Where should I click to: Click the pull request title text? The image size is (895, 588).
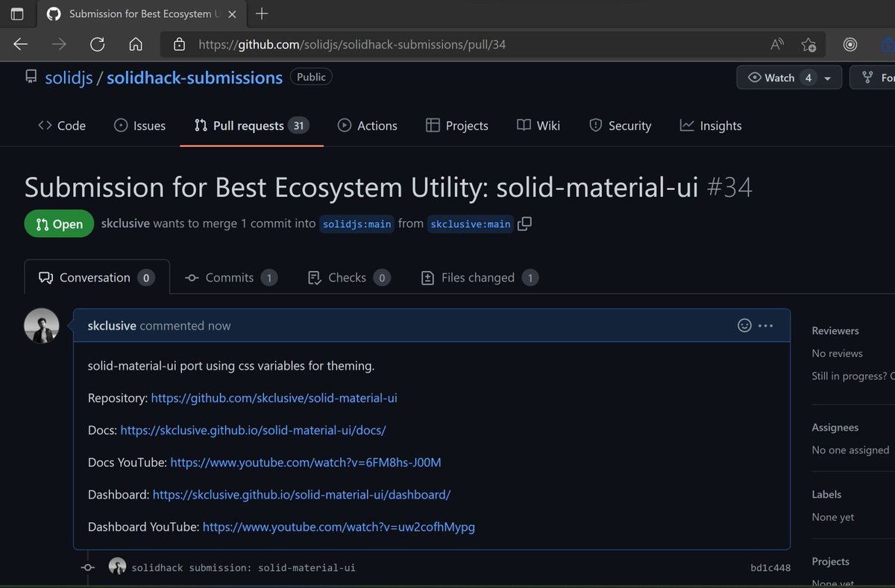click(361, 187)
